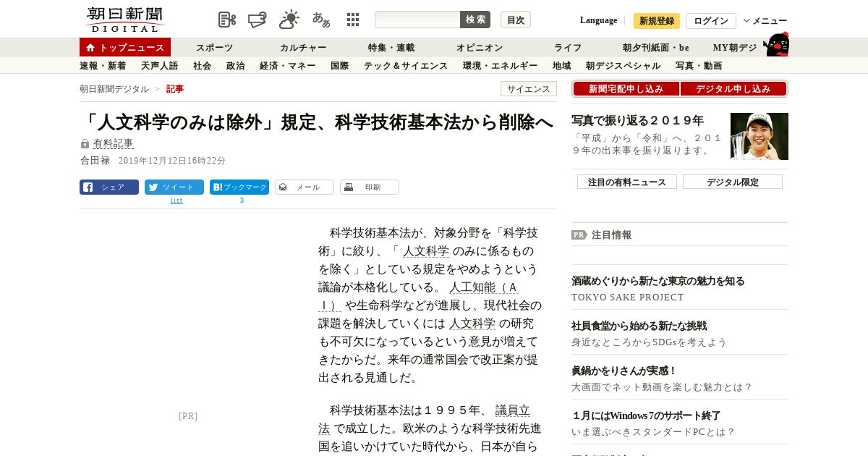868x456 pixels.
Task: Select 経済・マネー submenu
Action: click(x=288, y=66)
